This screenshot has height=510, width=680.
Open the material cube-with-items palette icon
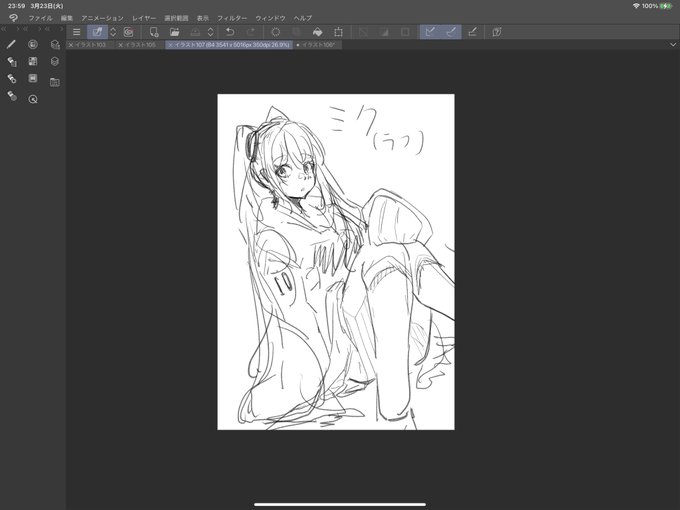[x=55, y=44]
